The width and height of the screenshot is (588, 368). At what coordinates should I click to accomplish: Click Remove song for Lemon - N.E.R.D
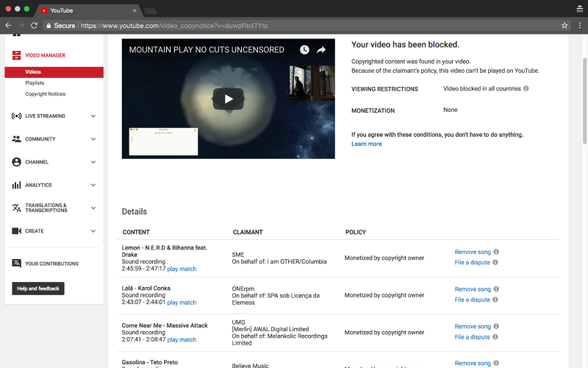coord(473,252)
